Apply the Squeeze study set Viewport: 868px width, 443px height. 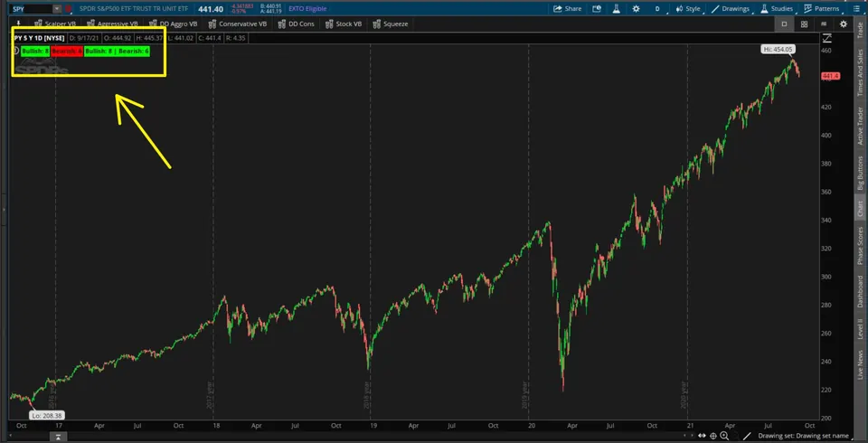tap(391, 24)
